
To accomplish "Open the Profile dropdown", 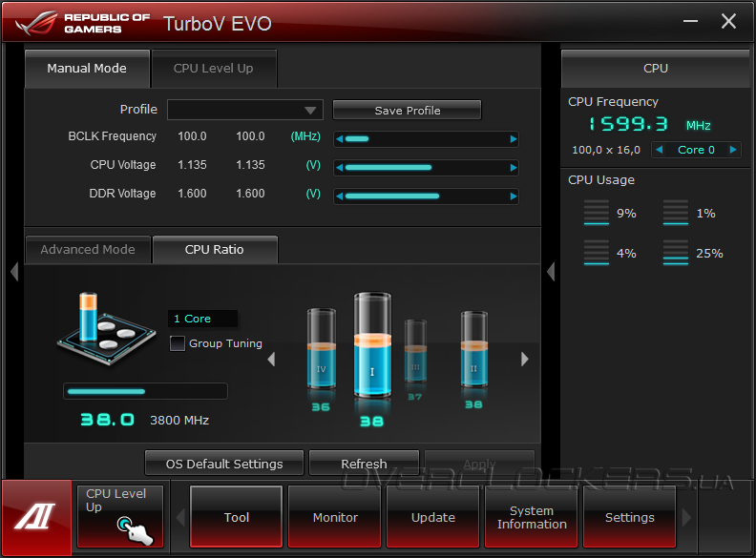I will coord(245,110).
